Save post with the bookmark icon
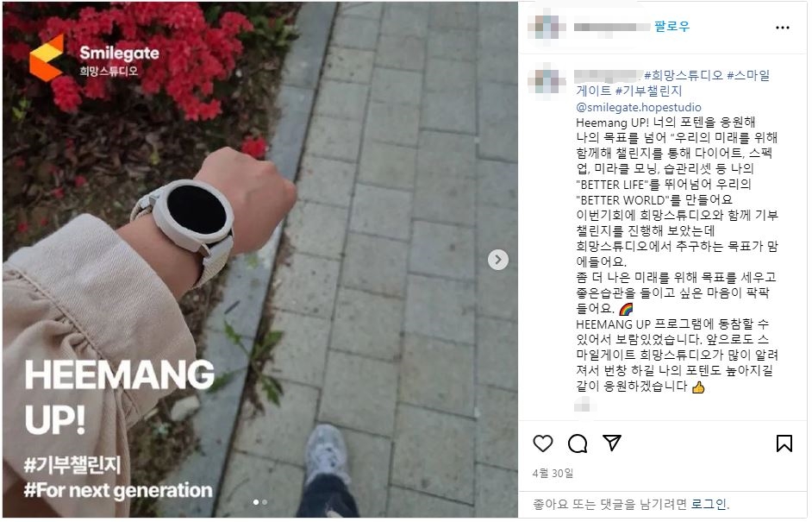This screenshot has width=812, height=522. pyautogui.click(x=784, y=443)
